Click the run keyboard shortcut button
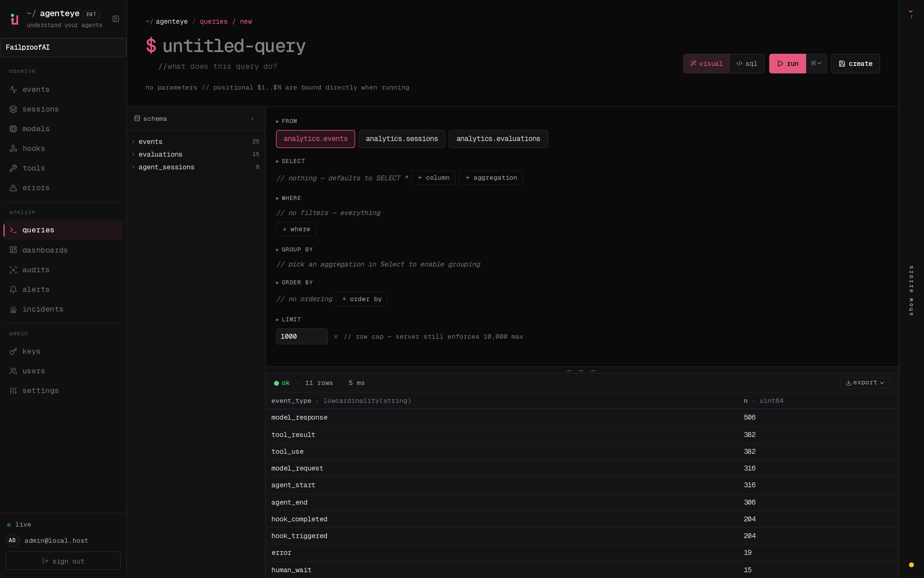The width and height of the screenshot is (924, 578). tap(816, 64)
